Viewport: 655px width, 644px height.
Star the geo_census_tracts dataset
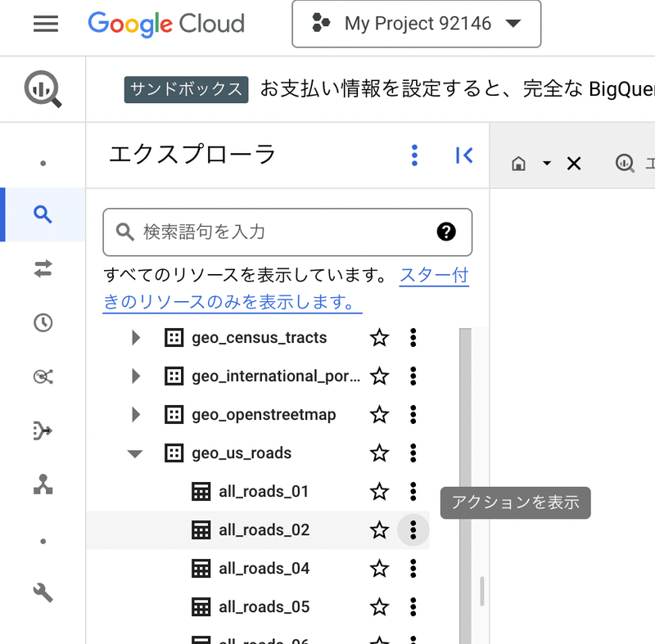(379, 338)
